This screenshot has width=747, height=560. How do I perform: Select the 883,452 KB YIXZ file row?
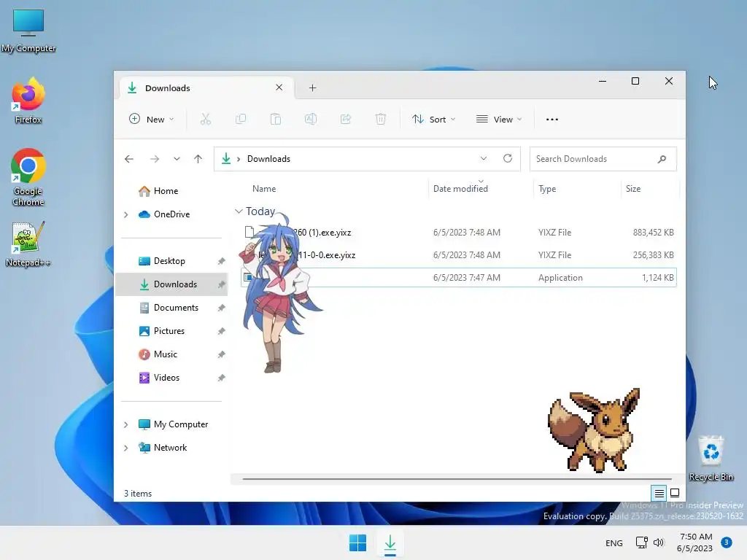click(x=459, y=233)
